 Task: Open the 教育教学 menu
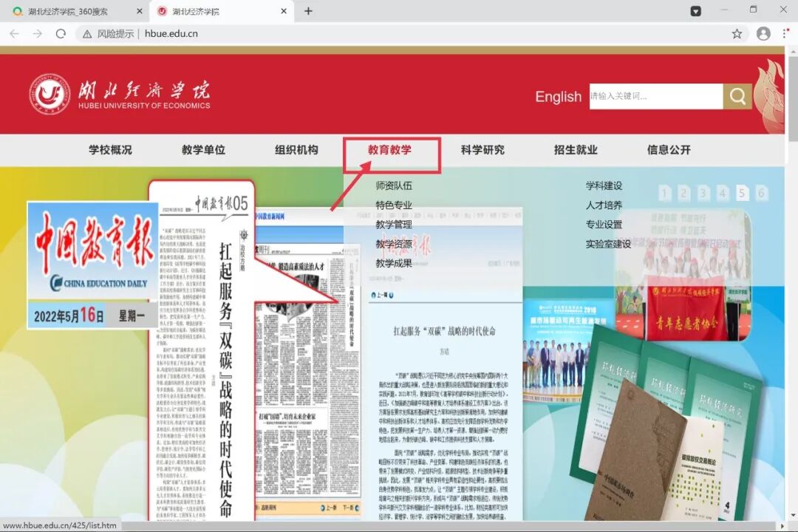pos(390,150)
